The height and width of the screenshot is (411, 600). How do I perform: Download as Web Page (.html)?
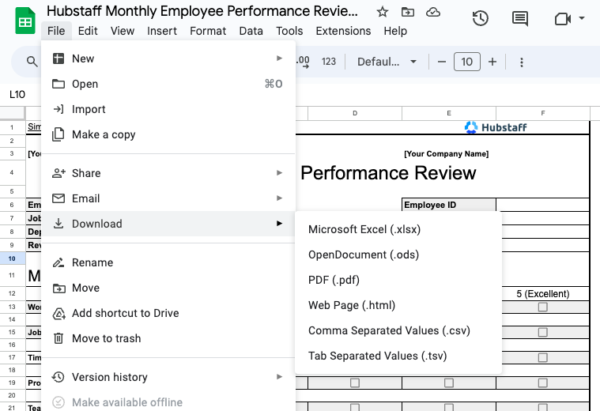tap(398, 305)
